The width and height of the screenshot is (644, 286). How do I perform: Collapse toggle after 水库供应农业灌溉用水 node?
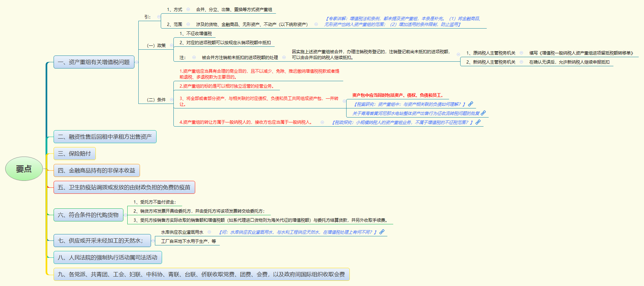click(x=209, y=232)
